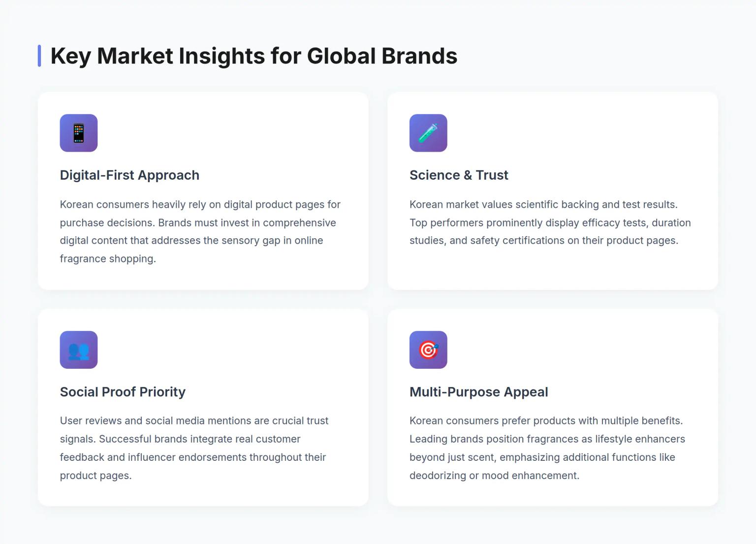Click the words 'product pages.' in Social Proof card
Screen dimensions: 756x544
pyautogui.click(x=95, y=476)
